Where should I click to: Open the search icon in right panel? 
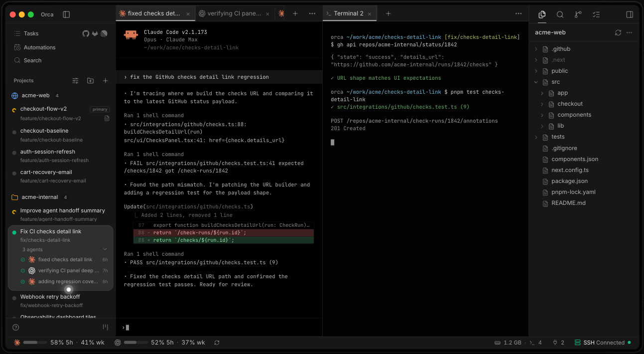560,14
